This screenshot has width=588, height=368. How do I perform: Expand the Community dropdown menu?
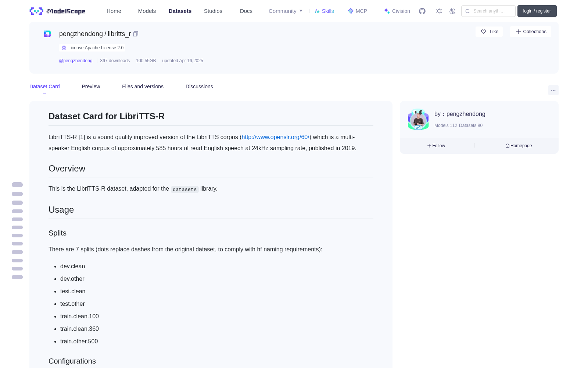(x=286, y=11)
